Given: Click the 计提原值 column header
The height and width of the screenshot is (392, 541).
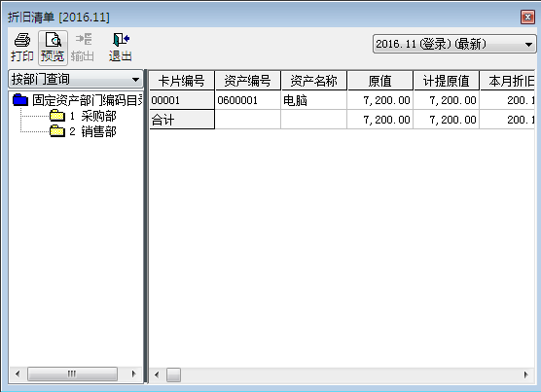Looking at the screenshot, I should (446, 81).
